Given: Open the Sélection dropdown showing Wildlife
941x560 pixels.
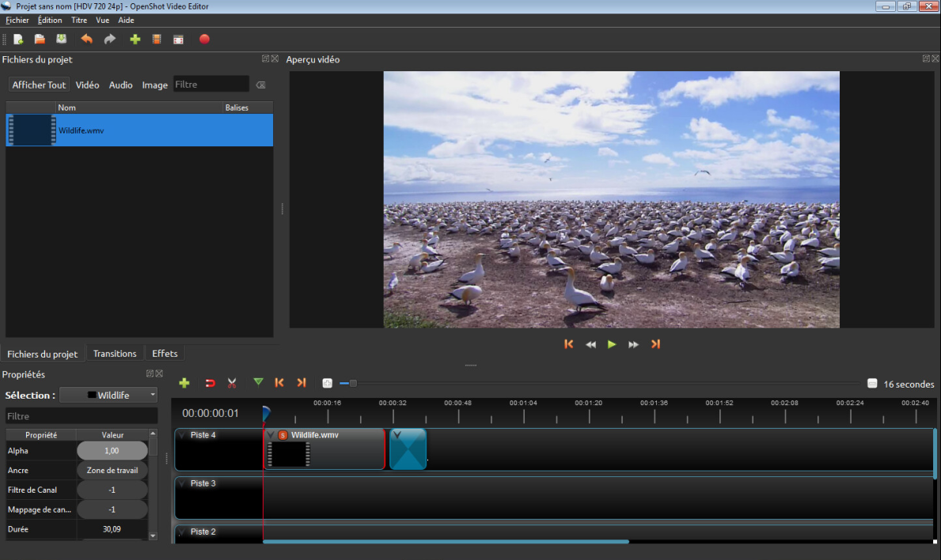Looking at the screenshot, I should (108, 395).
